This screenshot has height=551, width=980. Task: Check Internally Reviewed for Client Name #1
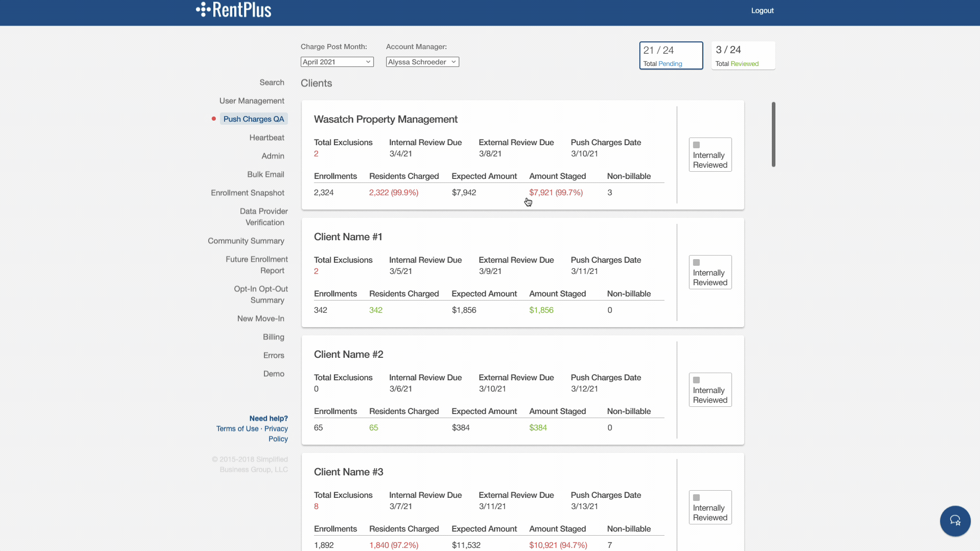pos(696,263)
